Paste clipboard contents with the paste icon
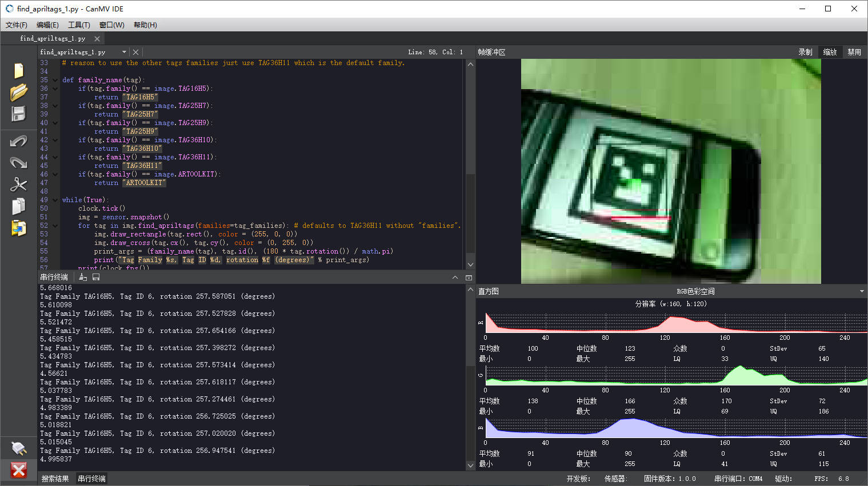The height and width of the screenshot is (486, 868). pos(18,228)
